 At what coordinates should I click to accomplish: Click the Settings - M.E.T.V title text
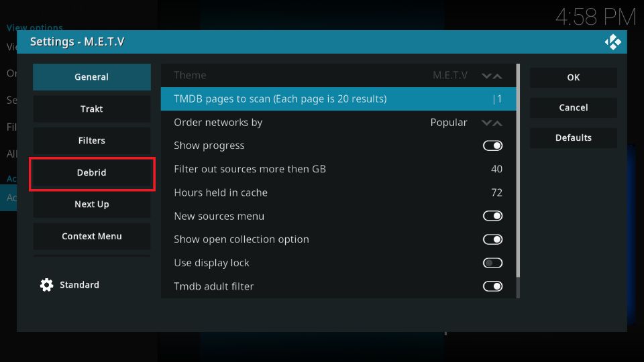[x=77, y=42]
